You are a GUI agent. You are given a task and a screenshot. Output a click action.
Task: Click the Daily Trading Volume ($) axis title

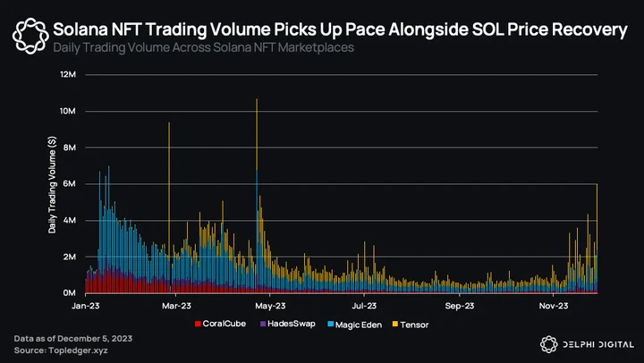52,185
